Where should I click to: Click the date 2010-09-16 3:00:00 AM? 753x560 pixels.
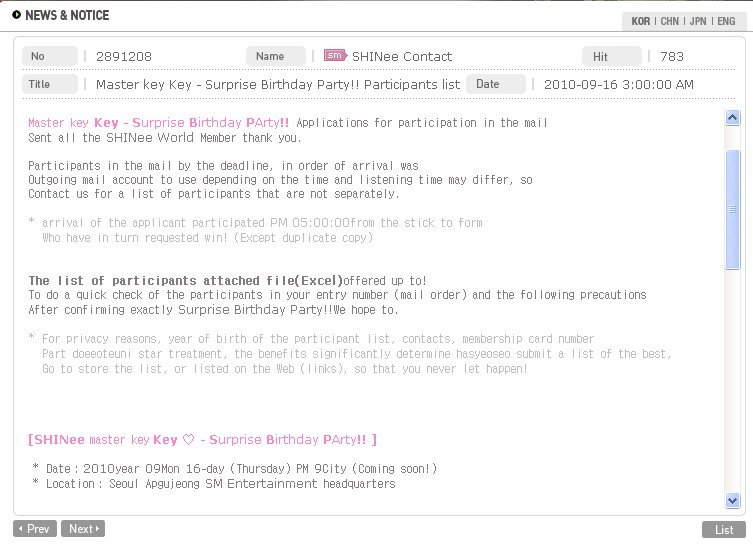point(619,85)
